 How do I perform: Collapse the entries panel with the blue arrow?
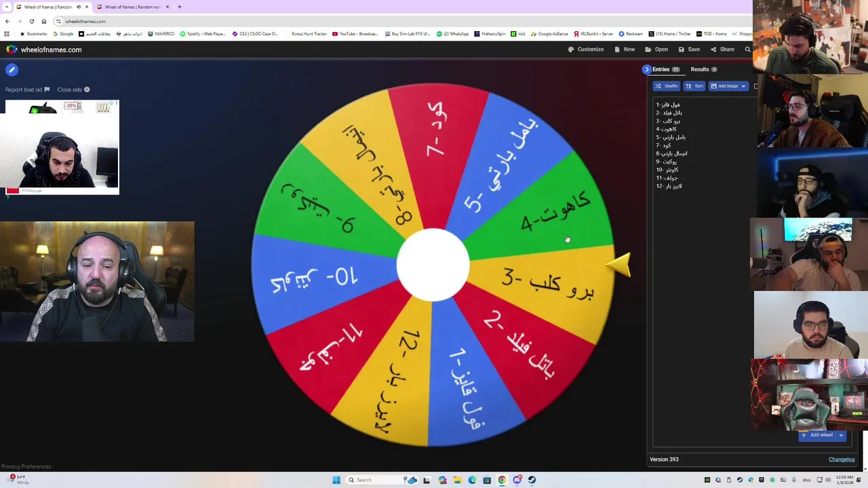[x=646, y=69]
